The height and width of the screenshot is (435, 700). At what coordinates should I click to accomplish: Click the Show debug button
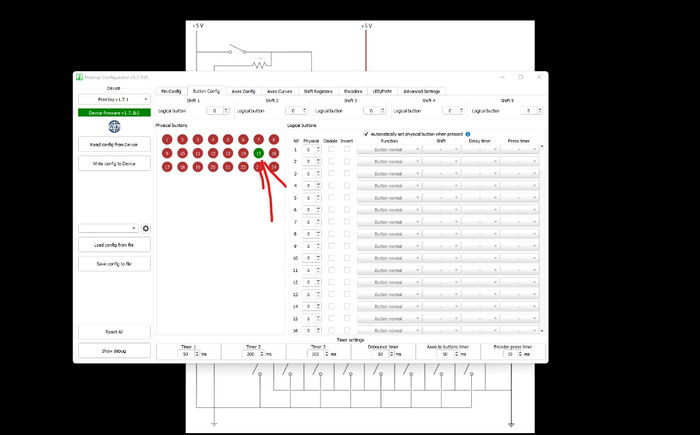(114, 351)
